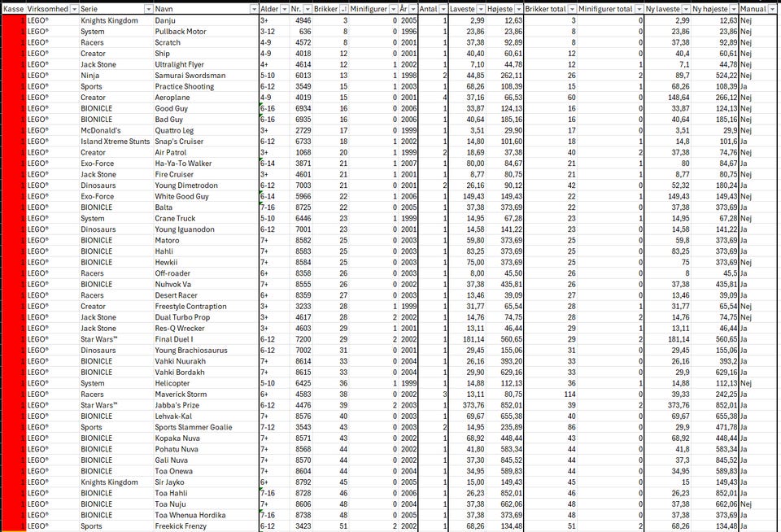Select the Freekick Frenzy name cell
The width and height of the screenshot is (781, 532).
[206, 526]
